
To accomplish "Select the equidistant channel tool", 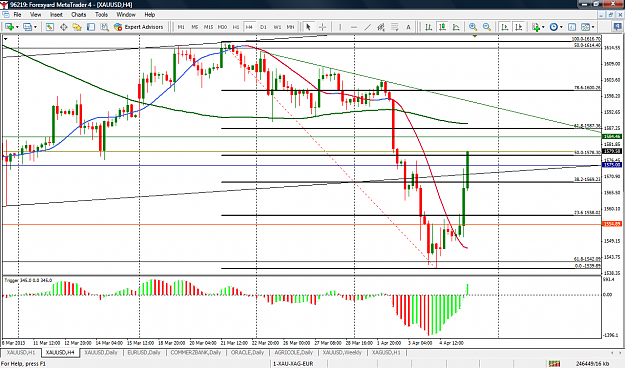I will pos(381,27).
